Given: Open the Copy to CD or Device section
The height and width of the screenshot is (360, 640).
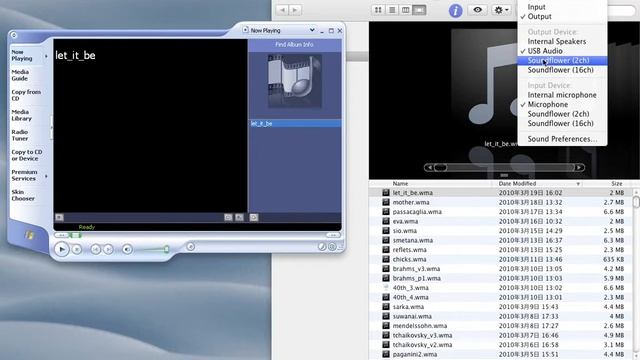Looking at the screenshot, I should coord(27,155).
